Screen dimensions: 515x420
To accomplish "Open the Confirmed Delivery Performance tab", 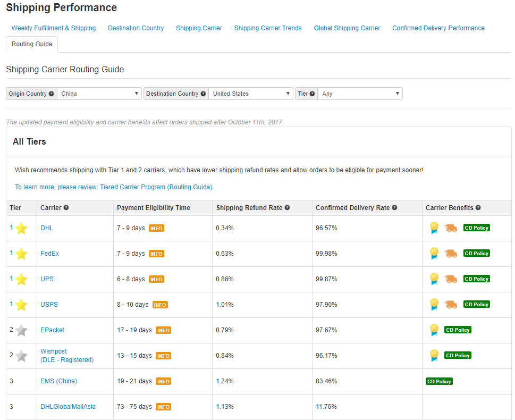I will point(438,28).
